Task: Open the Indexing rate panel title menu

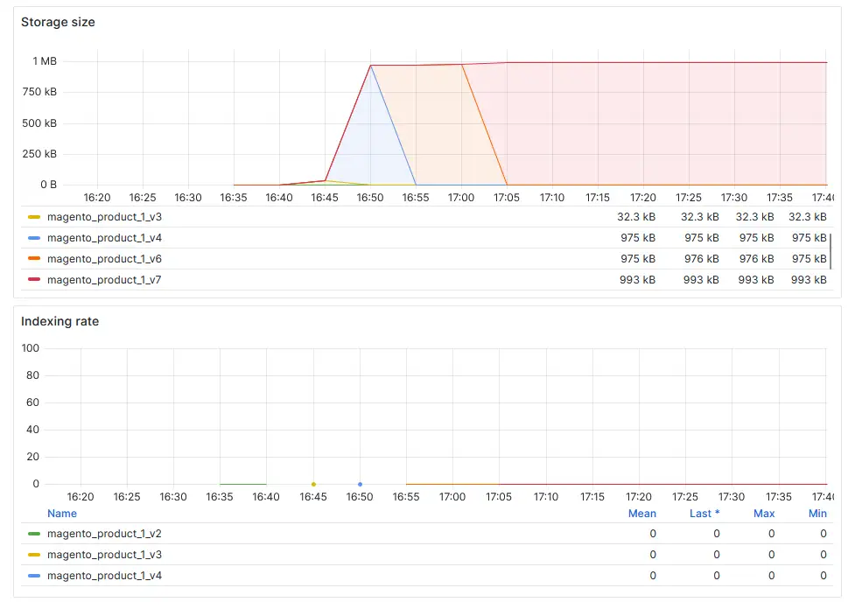Action: coord(60,321)
